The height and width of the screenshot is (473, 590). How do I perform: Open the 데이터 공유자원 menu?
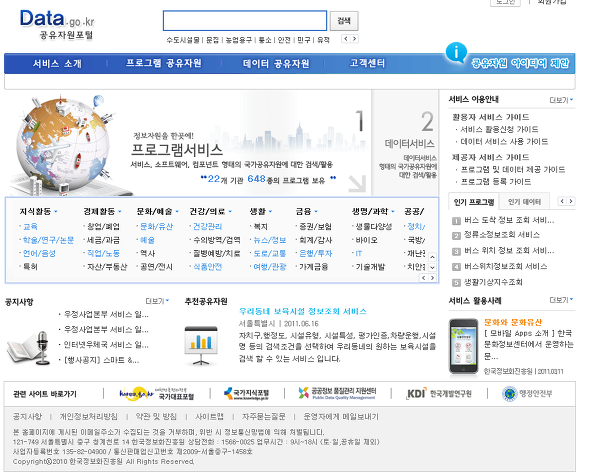tap(276, 63)
